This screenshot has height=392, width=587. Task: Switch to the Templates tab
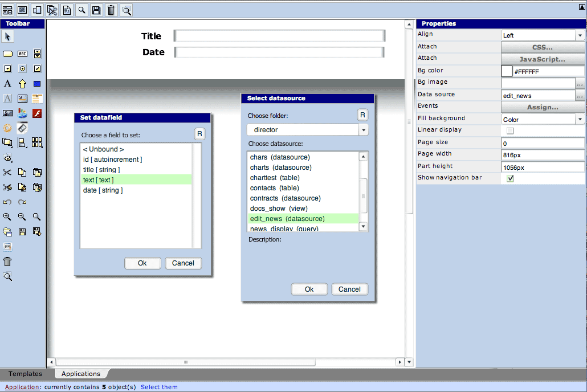[x=25, y=374]
